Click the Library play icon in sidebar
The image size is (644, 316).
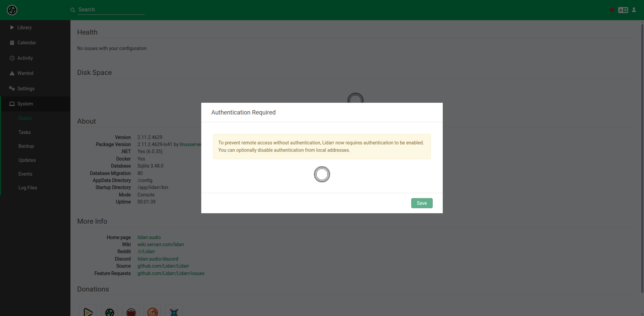[12, 28]
